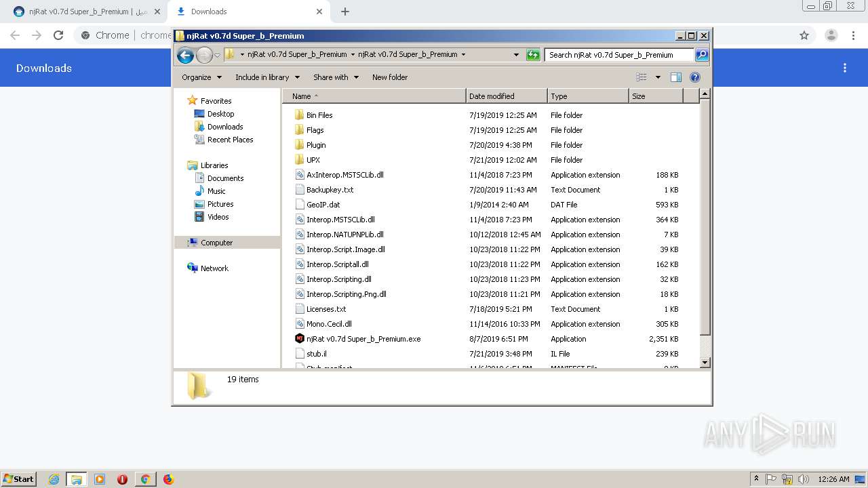Select AxInterop.MSTSCLib.dll file icon

click(300, 175)
